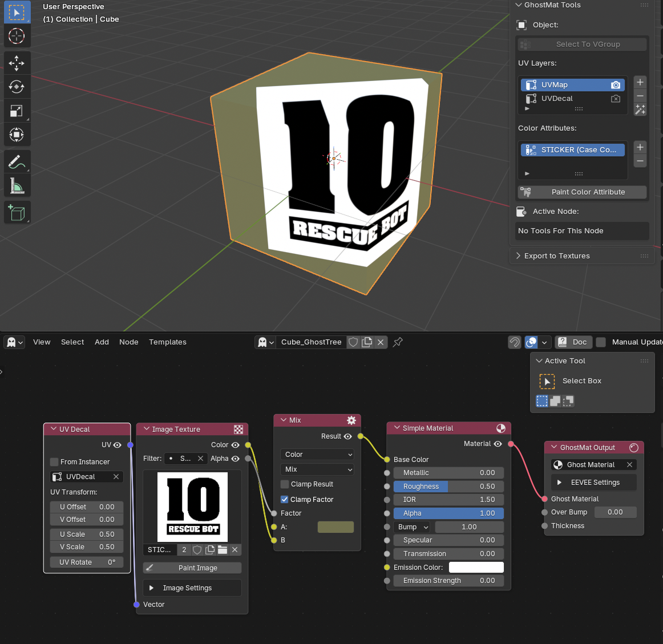Open the Templates menu
The width and height of the screenshot is (663, 644).
click(x=168, y=342)
